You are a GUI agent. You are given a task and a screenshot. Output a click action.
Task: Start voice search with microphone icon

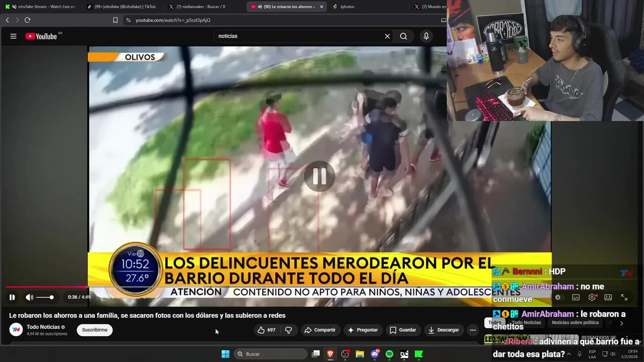[426, 36]
